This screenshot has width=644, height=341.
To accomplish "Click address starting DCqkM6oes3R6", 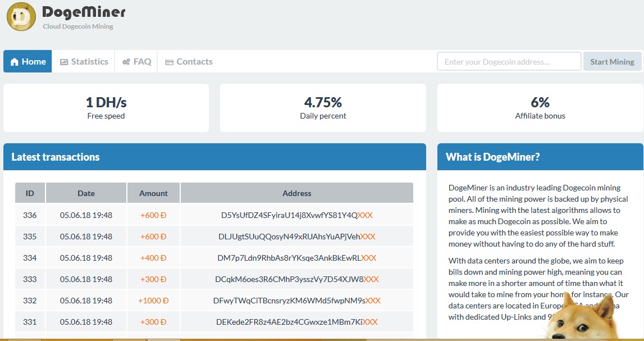I will pyautogui.click(x=296, y=279).
